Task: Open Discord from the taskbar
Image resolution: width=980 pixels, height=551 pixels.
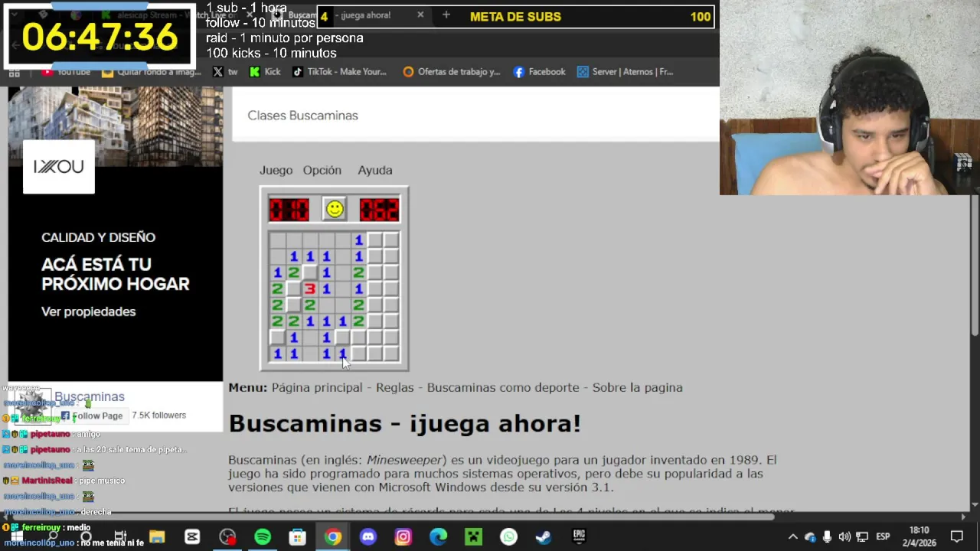Action: pyautogui.click(x=368, y=536)
